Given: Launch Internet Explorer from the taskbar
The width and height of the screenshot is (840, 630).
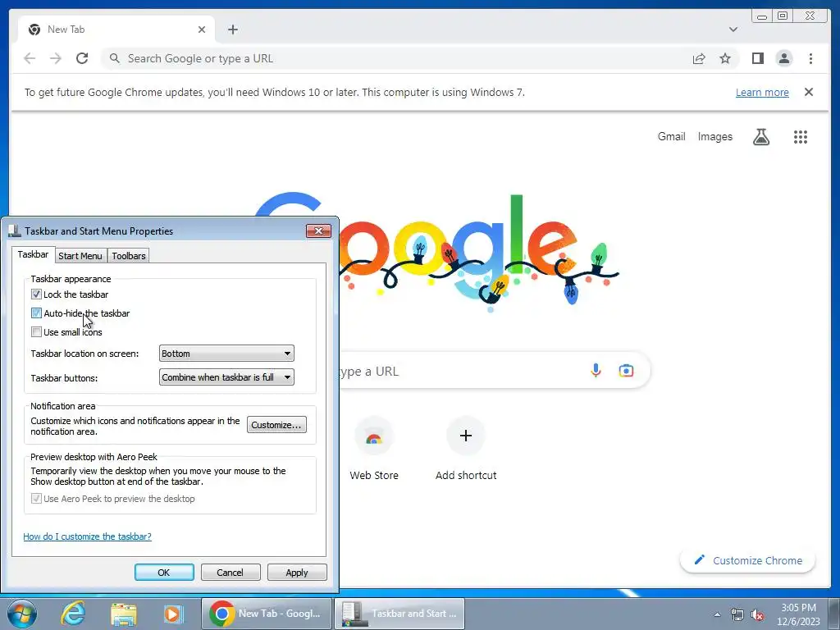Looking at the screenshot, I should (x=72, y=614).
